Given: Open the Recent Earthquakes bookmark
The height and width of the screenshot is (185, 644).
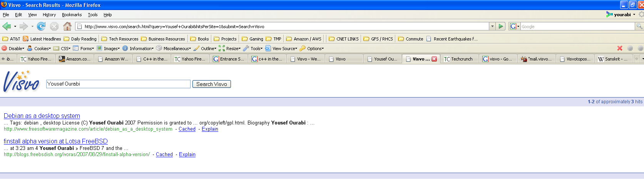Looking at the screenshot, I should click(x=452, y=39).
